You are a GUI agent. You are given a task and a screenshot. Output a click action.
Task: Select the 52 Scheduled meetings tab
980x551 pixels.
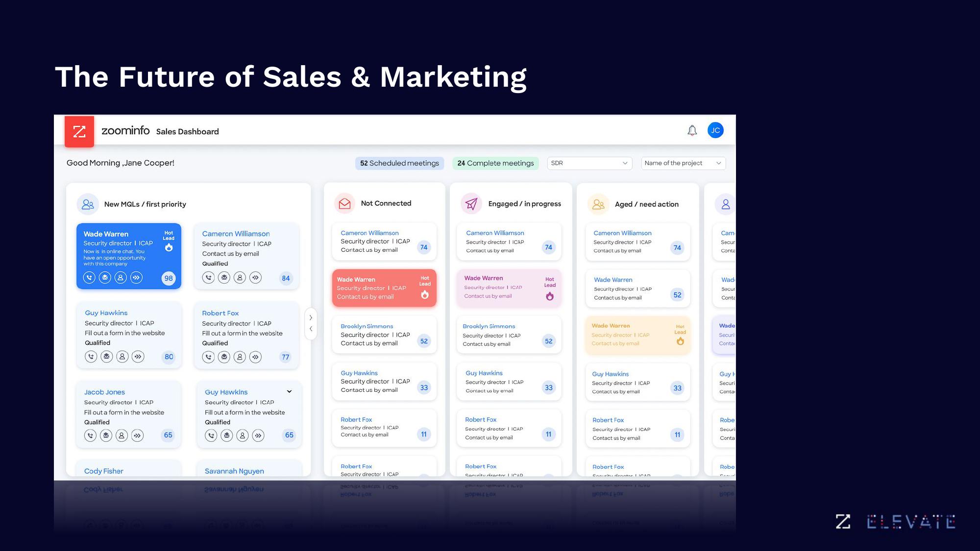(398, 162)
